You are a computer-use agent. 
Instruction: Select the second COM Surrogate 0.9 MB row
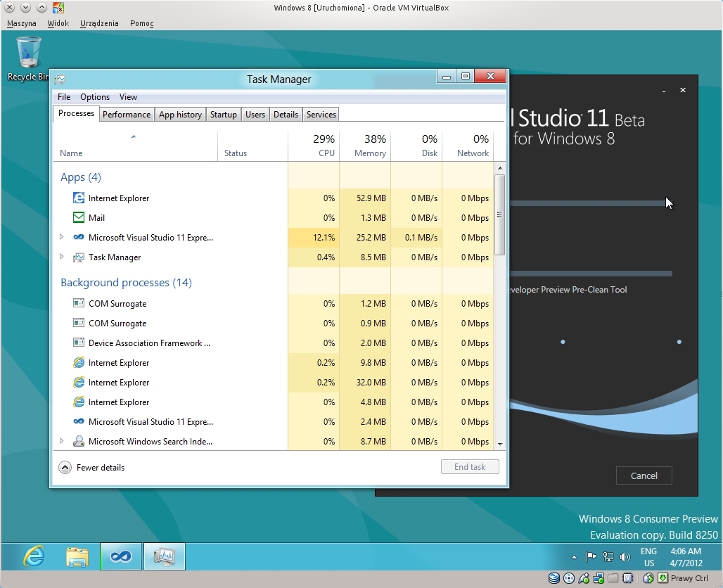[274, 324]
